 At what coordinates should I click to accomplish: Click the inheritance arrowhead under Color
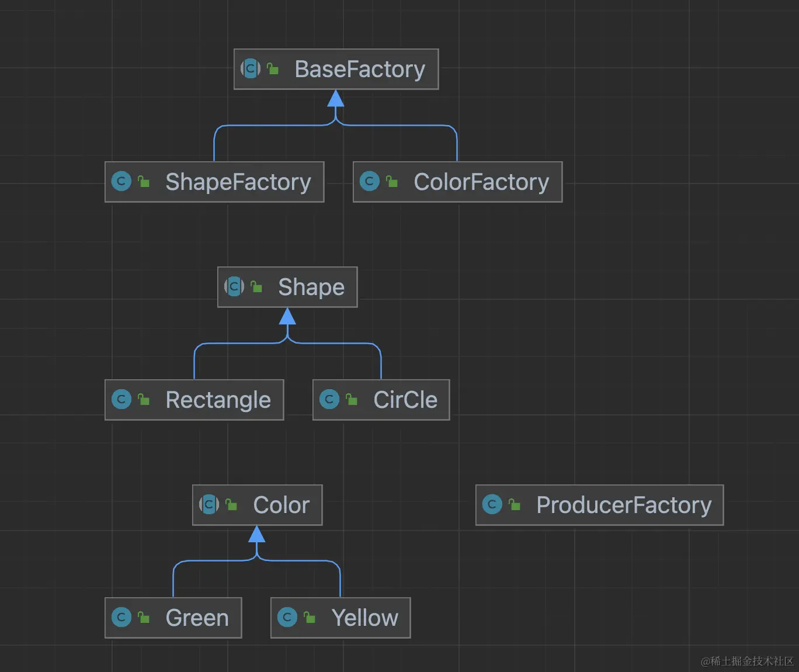pos(257,534)
